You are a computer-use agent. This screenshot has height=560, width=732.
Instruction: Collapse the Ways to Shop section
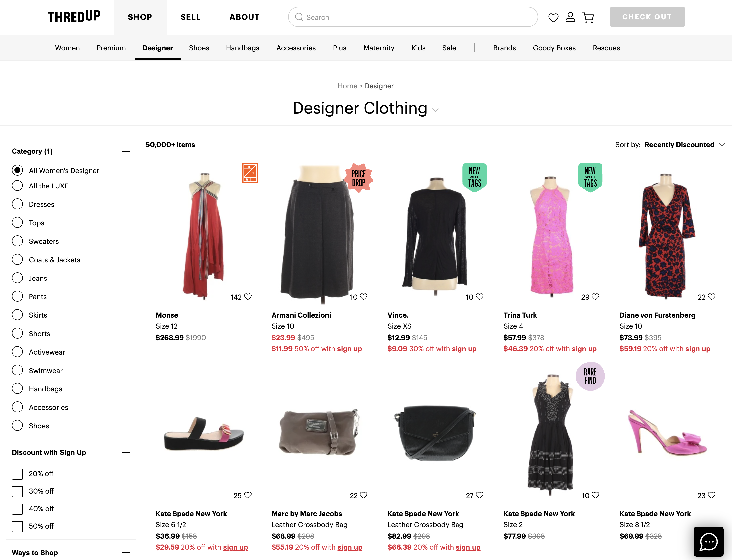[126, 552]
